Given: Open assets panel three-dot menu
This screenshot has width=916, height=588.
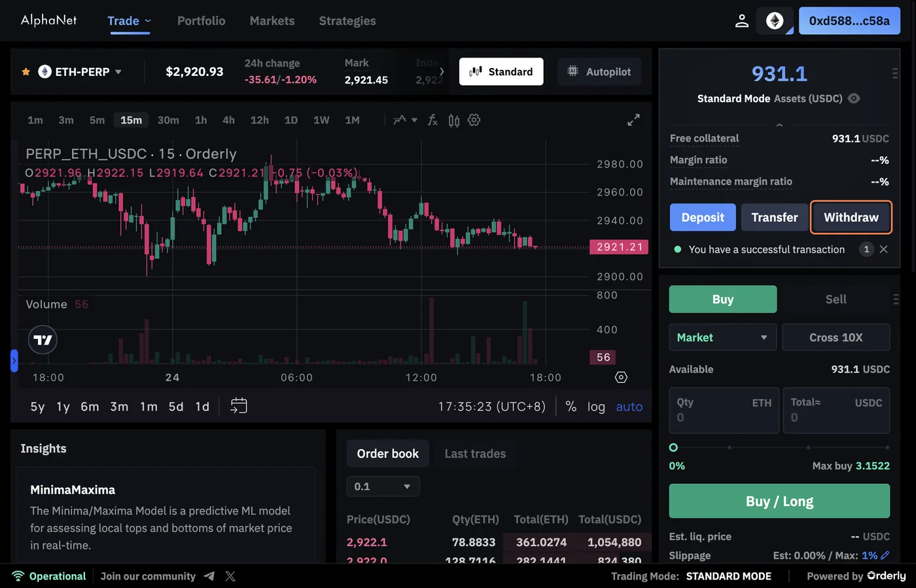Looking at the screenshot, I should tap(895, 74).
